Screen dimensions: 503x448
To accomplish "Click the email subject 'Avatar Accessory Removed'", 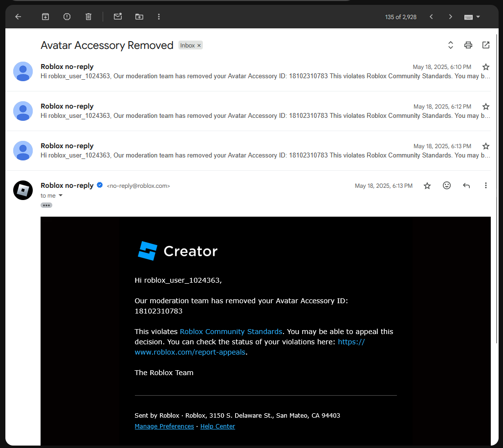I will point(107,45).
